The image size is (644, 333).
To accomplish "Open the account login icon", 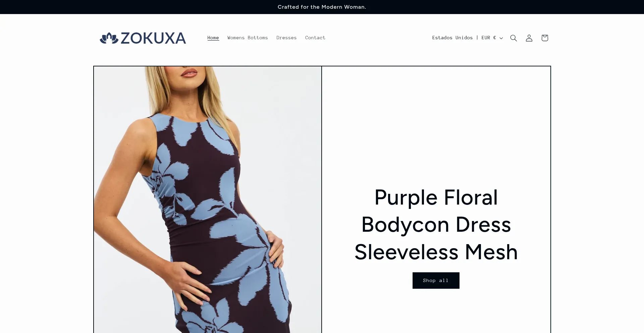I will tap(529, 38).
